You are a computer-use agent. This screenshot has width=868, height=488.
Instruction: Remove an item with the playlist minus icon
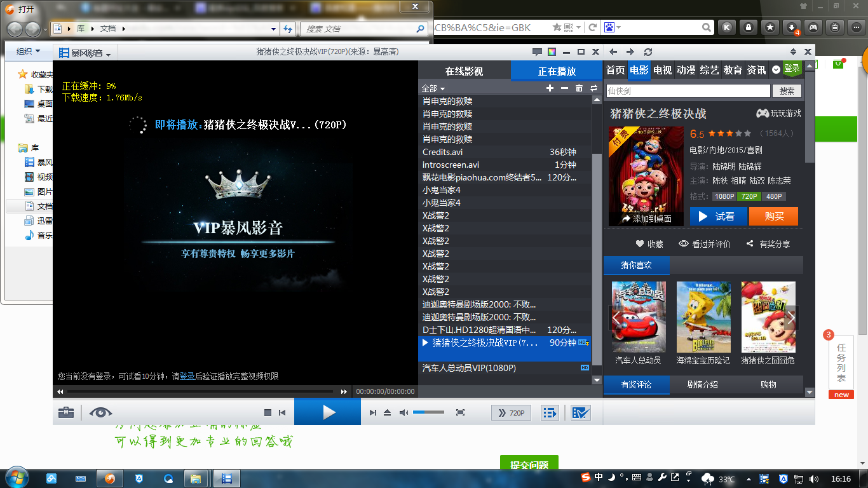[x=564, y=88]
